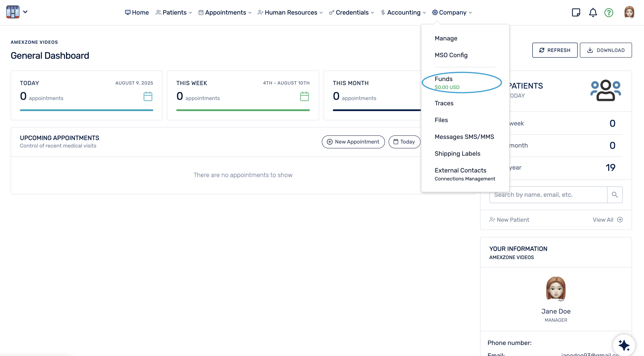
Task: Click This Week calendar icon
Action: 304,96
